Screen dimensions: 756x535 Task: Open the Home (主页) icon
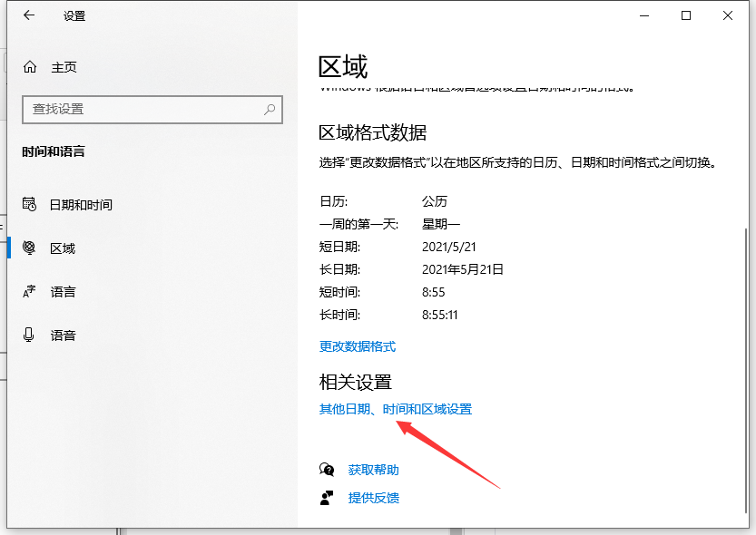click(30, 67)
